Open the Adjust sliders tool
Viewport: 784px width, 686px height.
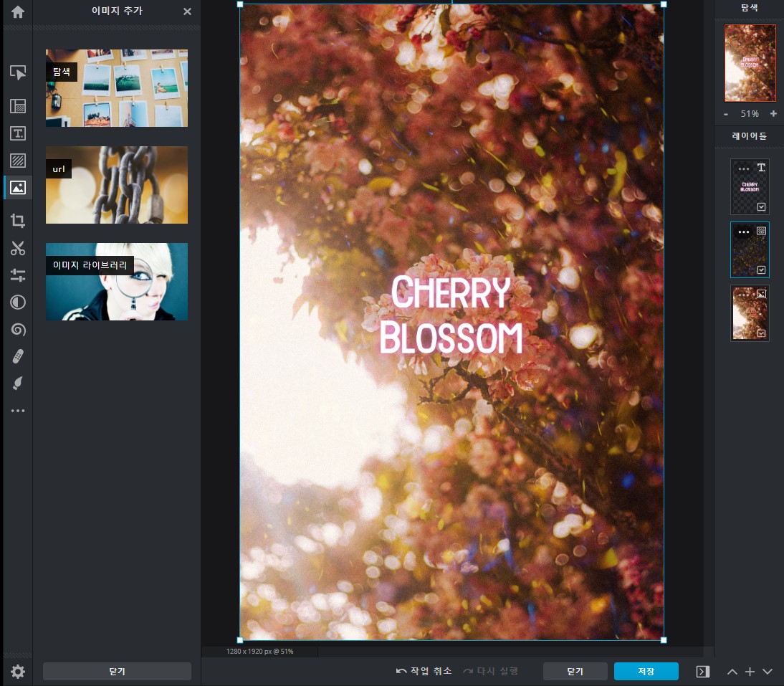point(17,275)
